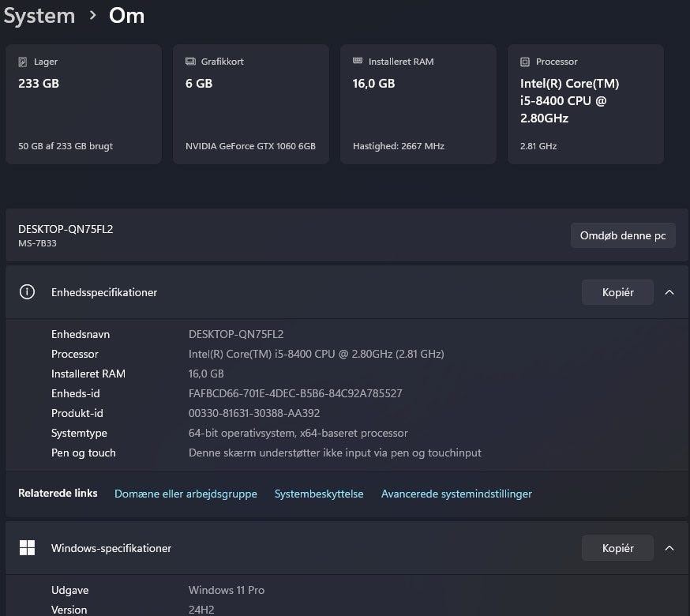Select the Grafikkort GTX 1060 card
The width and height of the screenshot is (690, 616).
[x=250, y=104]
